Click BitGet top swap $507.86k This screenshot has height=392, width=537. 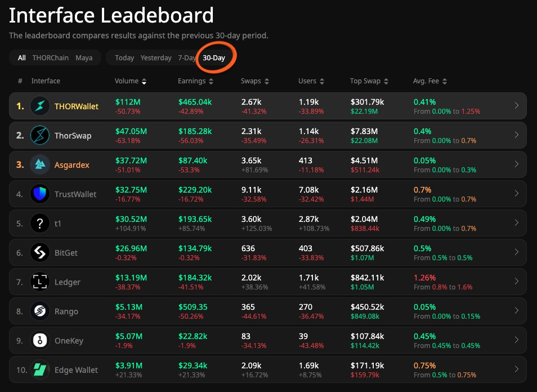point(367,248)
